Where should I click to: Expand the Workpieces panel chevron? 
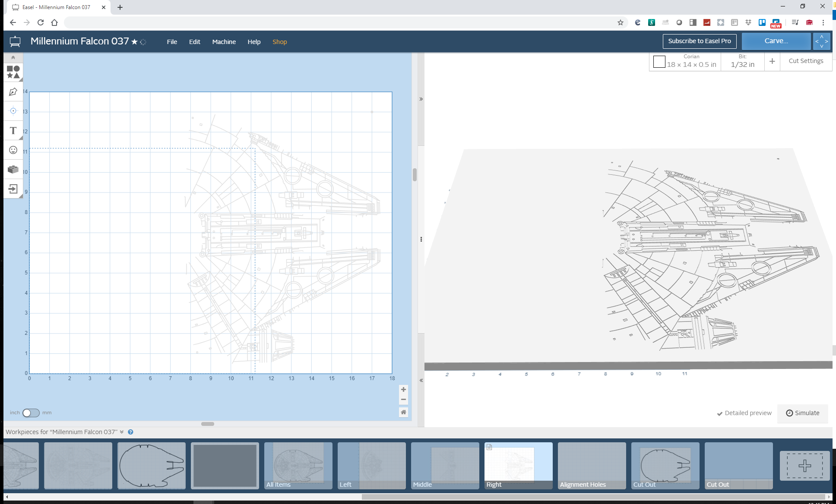tap(122, 432)
